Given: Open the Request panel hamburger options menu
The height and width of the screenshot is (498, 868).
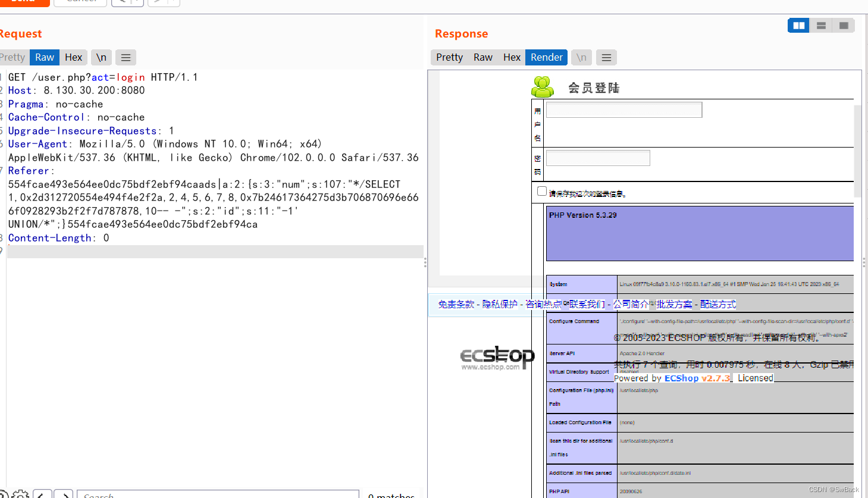Looking at the screenshot, I should 126,58.
